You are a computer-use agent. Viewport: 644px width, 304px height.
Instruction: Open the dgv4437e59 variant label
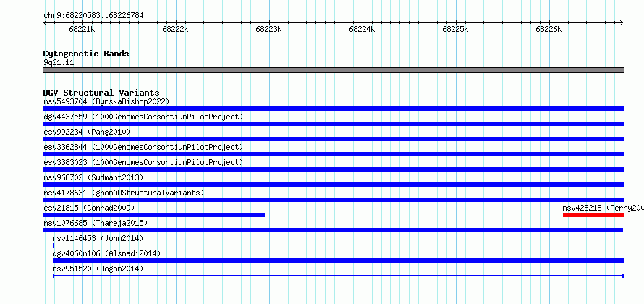click(x=143, y=117)
